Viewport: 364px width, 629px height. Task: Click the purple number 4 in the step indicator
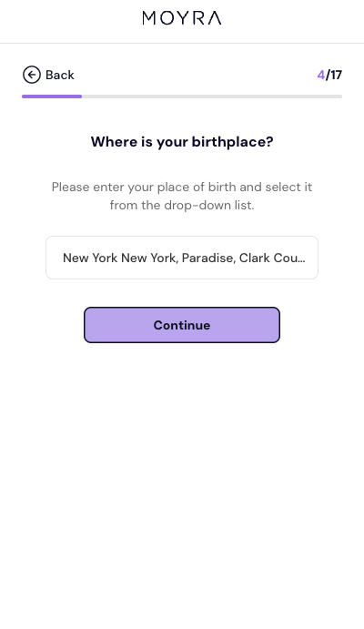pos(320,75)
